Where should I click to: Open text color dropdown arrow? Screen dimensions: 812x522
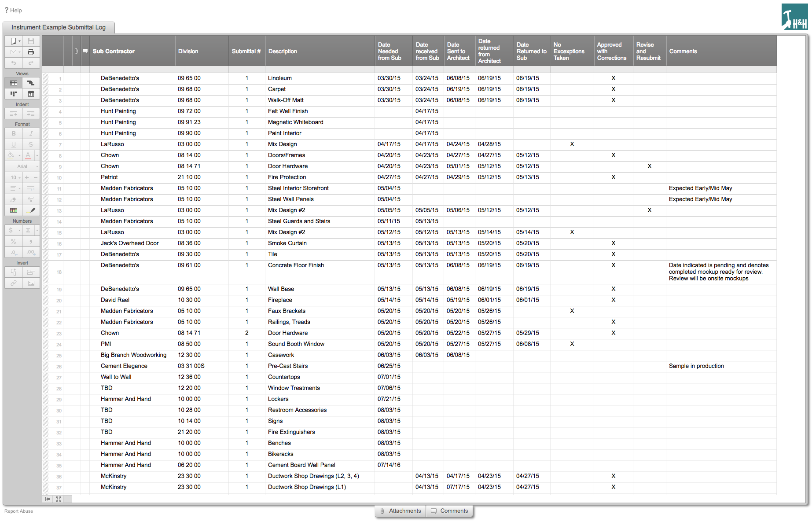pyautogui.click(x=37, y=155)
